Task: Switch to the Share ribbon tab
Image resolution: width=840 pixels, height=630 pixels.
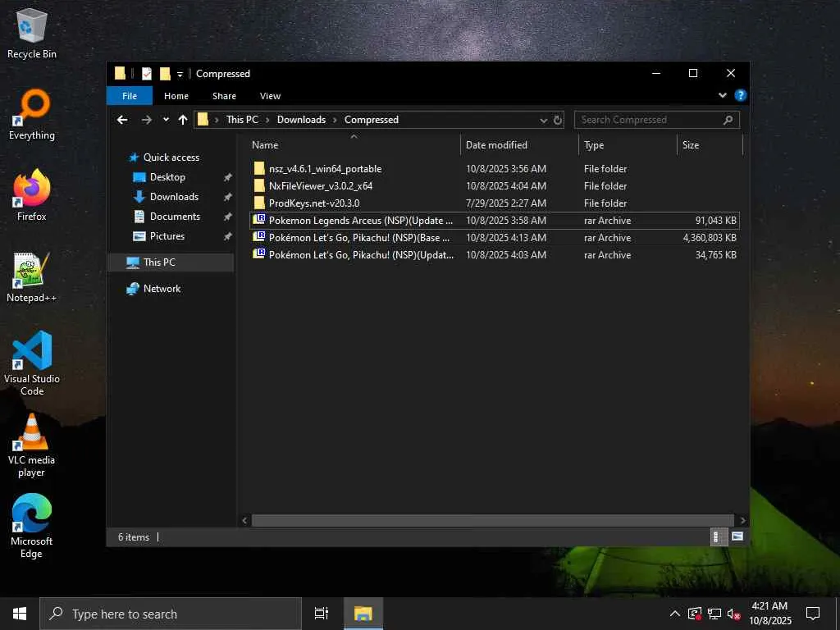Action: point(224,96)
